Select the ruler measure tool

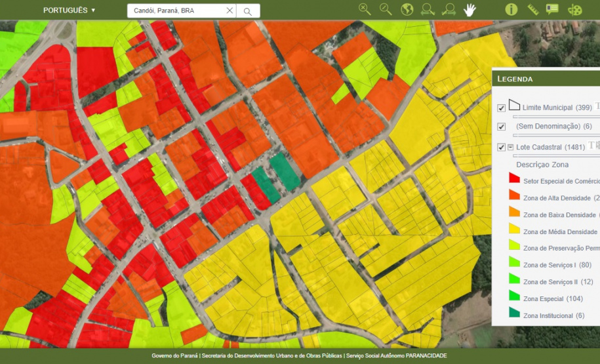tap(532, 10)
